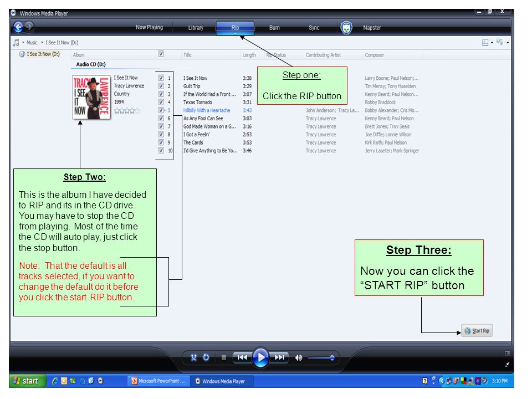Uncheck track 1 I See It Now
The height and width of the screenshot is (399, 532).
161,78
